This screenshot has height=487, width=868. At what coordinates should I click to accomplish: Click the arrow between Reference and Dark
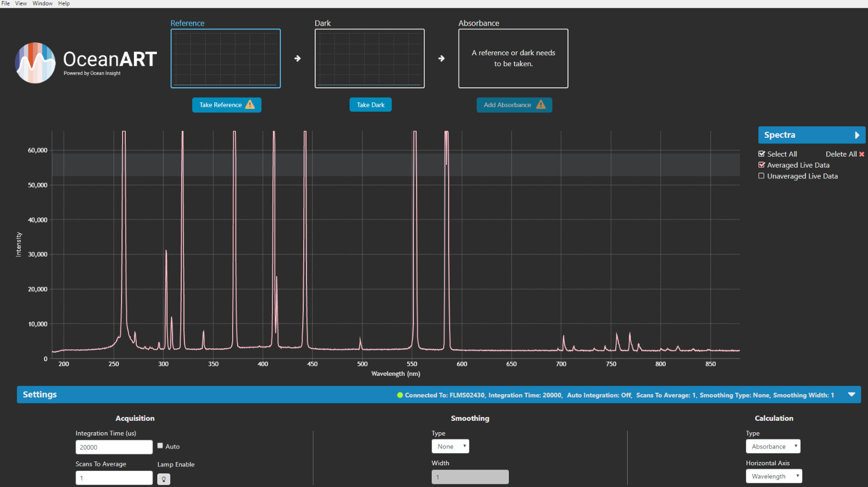[x=297, y=59]
